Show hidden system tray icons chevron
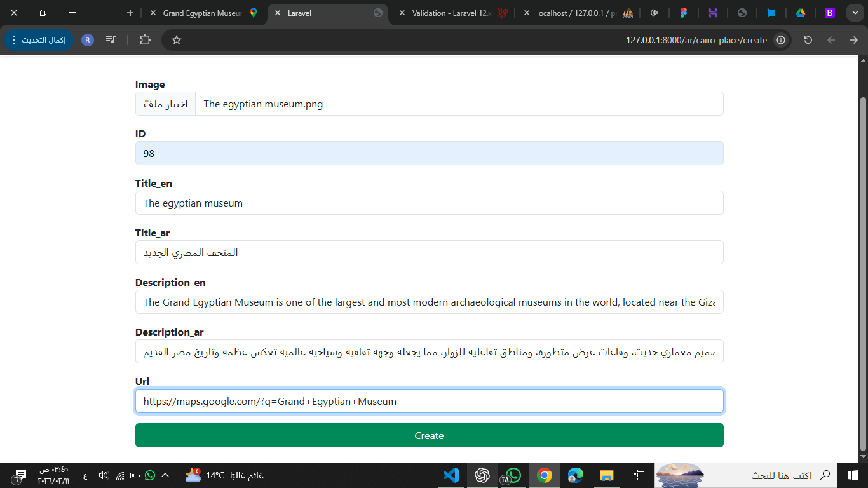This screenshot has width=868, height=488. tap(165, 475)
